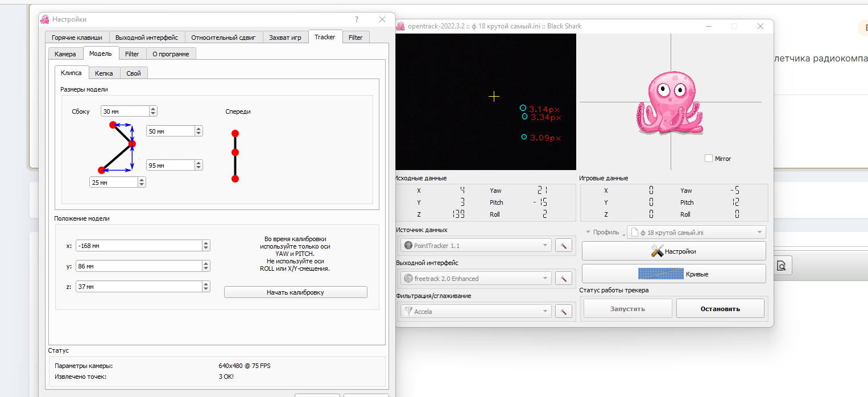Click stepper of the 25 мм field
Image resolution: width=868 pixels, height=397 pixels.
pos(142,182)
